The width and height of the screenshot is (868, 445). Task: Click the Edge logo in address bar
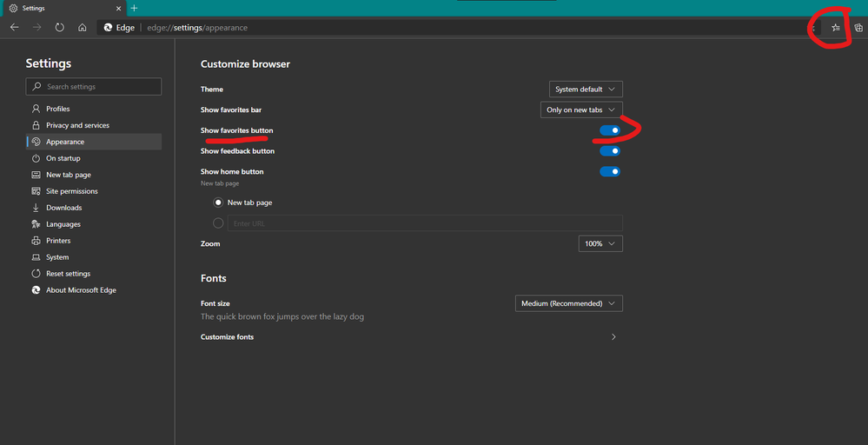[x=108, y=28]
